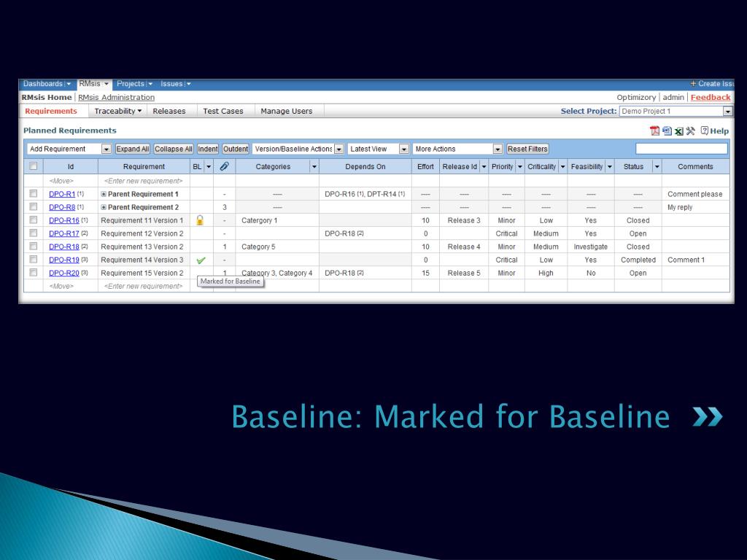Open the Priority column filter arrow
This screenshot has height=560, width=747.
tap(520, 167)
